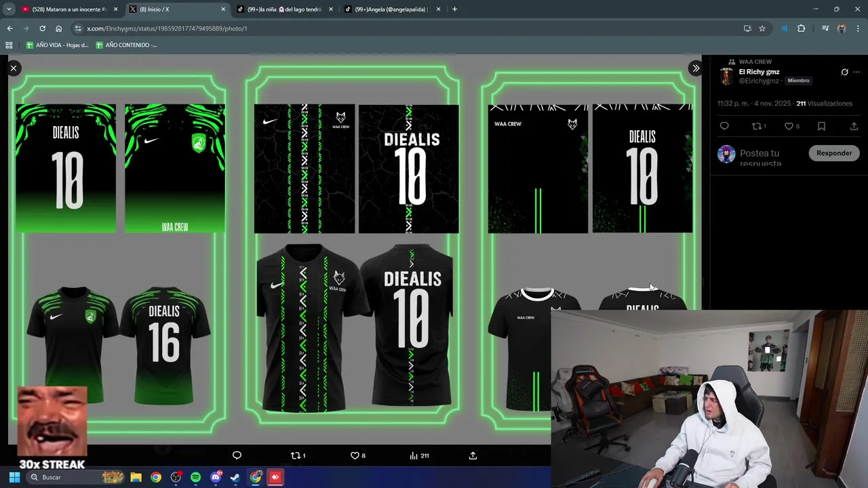
Task: Open the Chrome three-dot menu
Action: (x=858, y=28)
